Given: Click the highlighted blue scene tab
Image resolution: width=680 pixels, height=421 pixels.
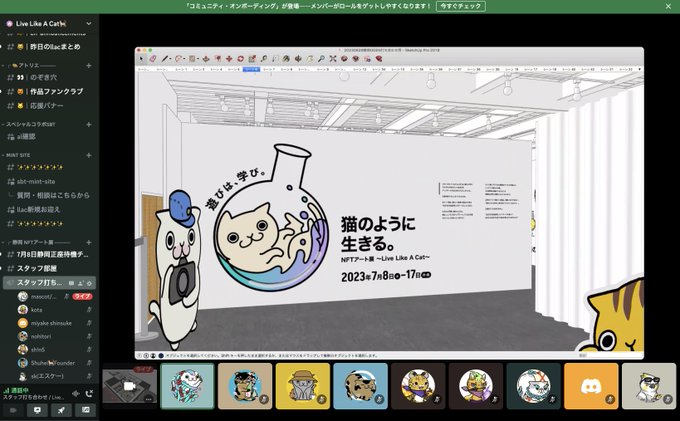Looking at the screenshot, I should tap(252, 69).
